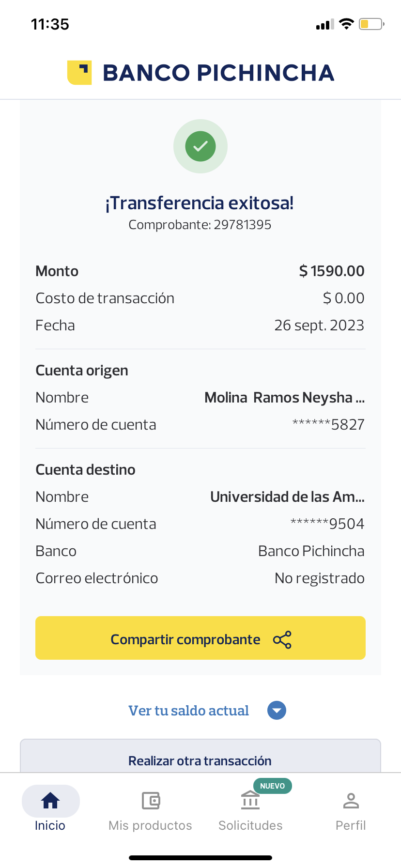Tap the share icon on Compartir comprobante
401x868 pixels.
coord(282,640)
